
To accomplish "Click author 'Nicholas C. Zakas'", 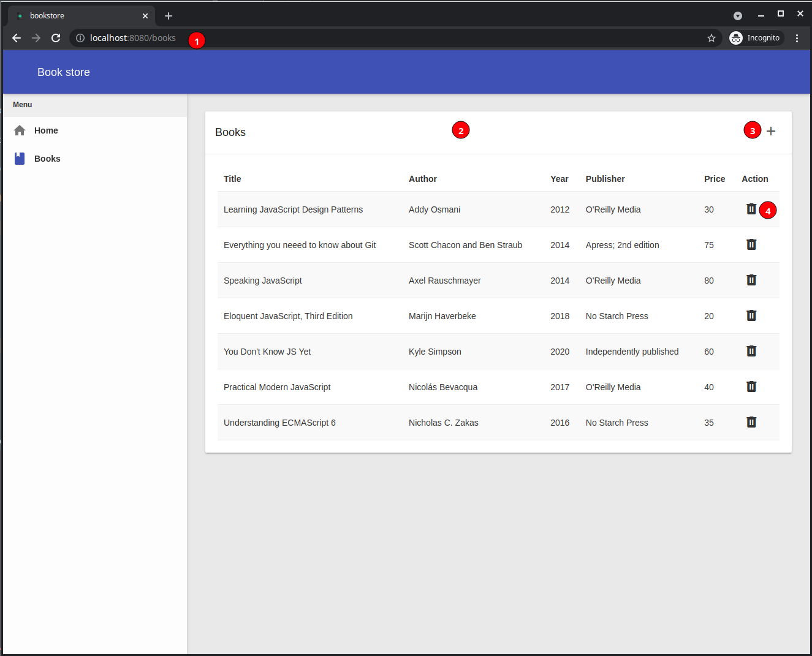I will coord(444,423).
